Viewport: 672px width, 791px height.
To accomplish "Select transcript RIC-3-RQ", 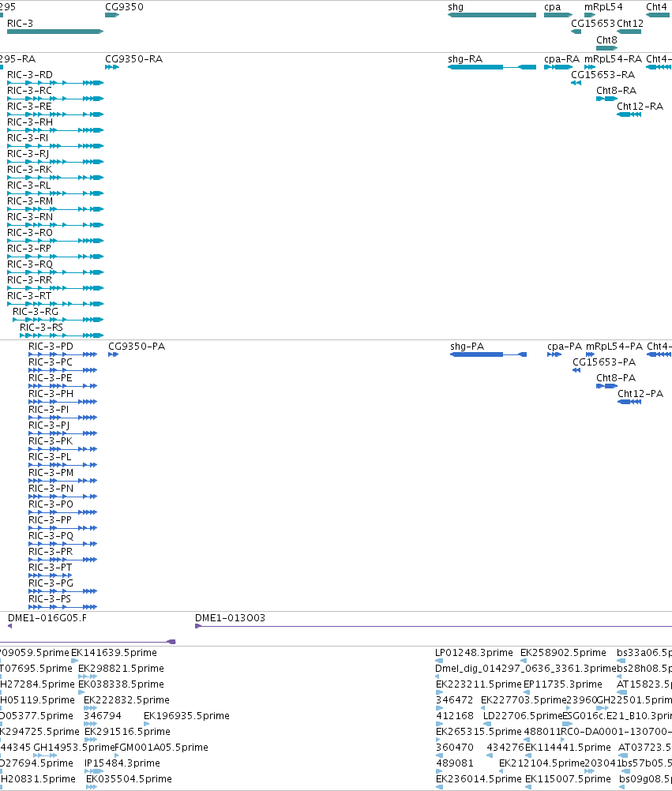I will [x=55, y=272].
